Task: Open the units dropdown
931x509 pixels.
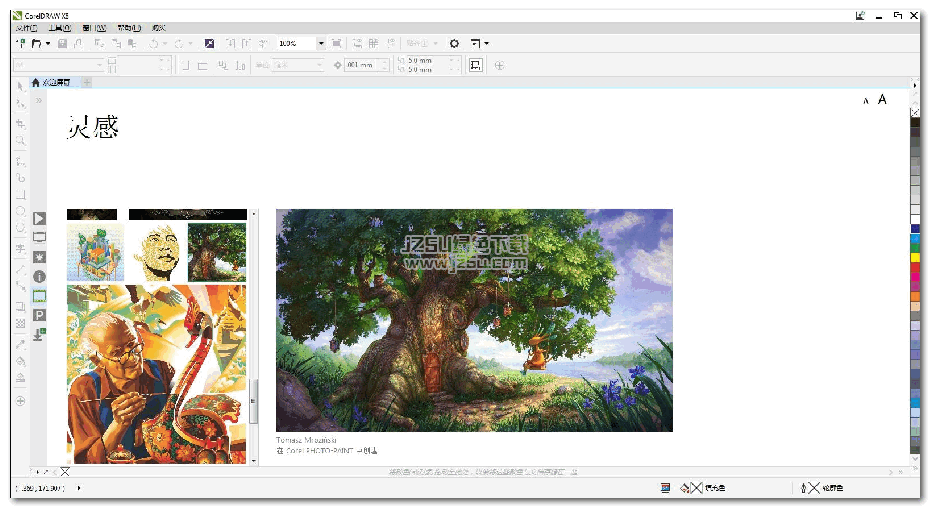Action: 319,65
